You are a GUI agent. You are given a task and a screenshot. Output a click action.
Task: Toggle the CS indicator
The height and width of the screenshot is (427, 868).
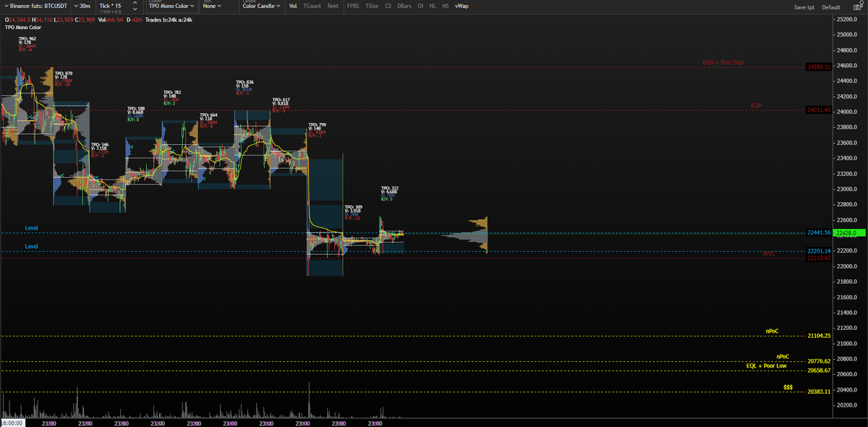(388, 6)
